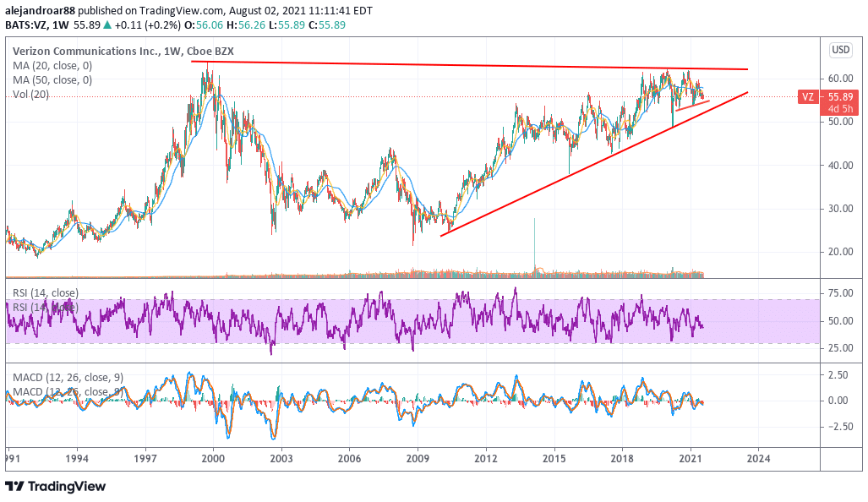This screenshot has height=502, width=868.
Task: Click the 2006 year on time axis
Action: (x=349, y=458)
